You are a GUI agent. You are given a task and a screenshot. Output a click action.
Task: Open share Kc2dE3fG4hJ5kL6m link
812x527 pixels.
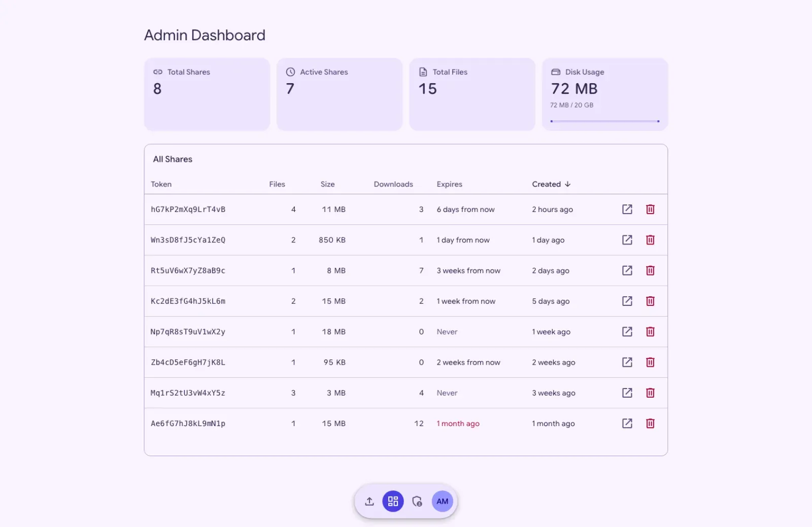point(627,301)
